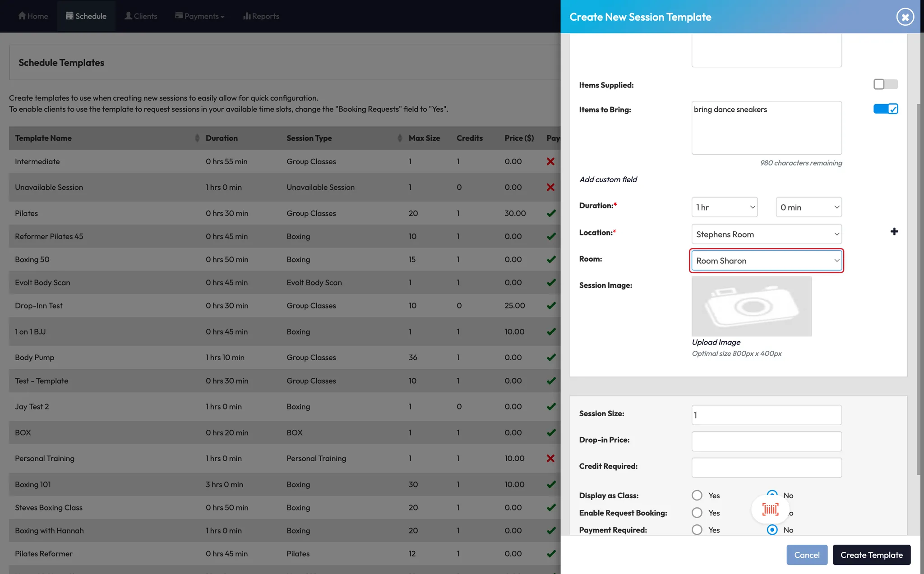Open the duration hours dropdown
The image size is (924, 574).
724,207
